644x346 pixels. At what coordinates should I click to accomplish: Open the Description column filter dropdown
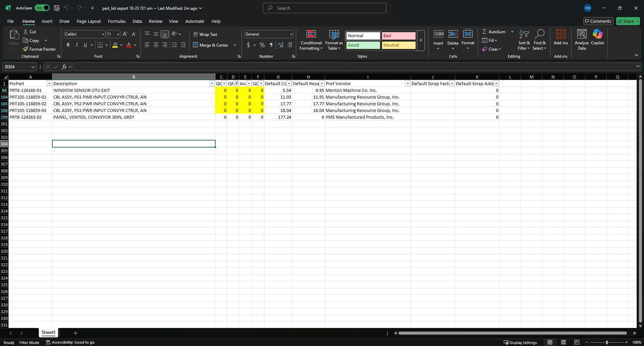(212, 83)
